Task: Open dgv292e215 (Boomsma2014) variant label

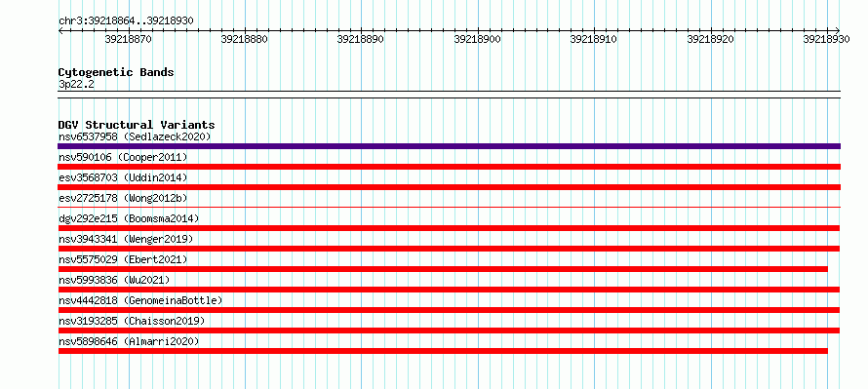Action: point(129,218)
